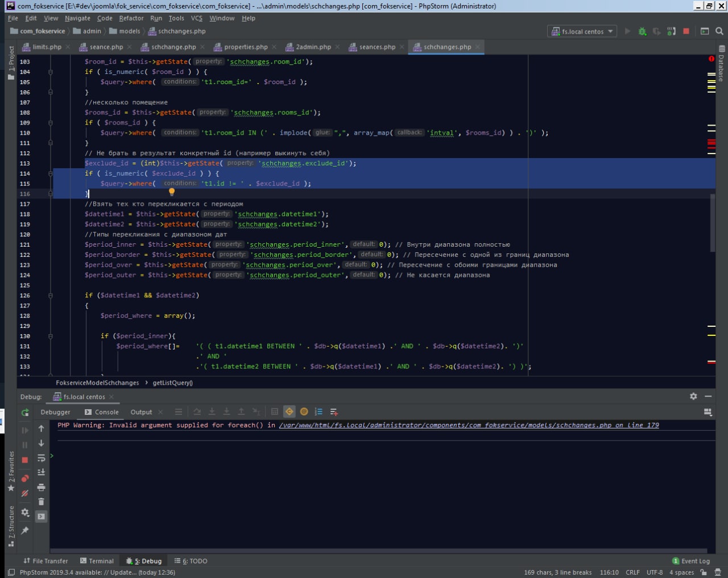The image size is (728, 578).
Task: Open CRLF line separator selector
Action: tap(632, 572)
